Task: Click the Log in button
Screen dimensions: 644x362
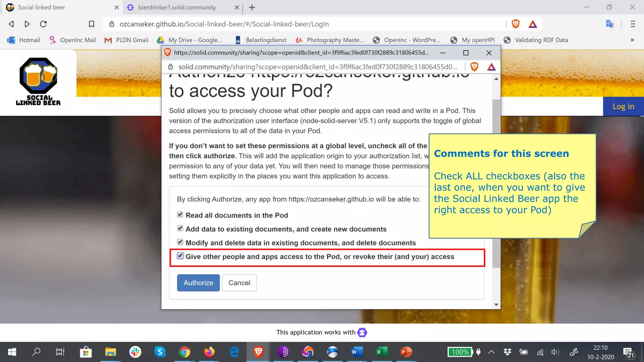Action: (623, 107)
